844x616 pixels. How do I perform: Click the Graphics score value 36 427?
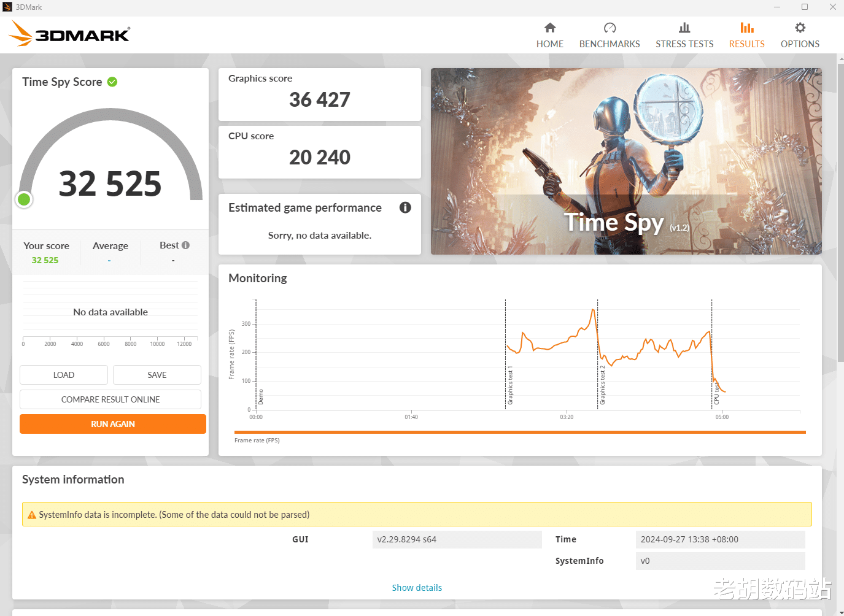click(x=320, y=99)
